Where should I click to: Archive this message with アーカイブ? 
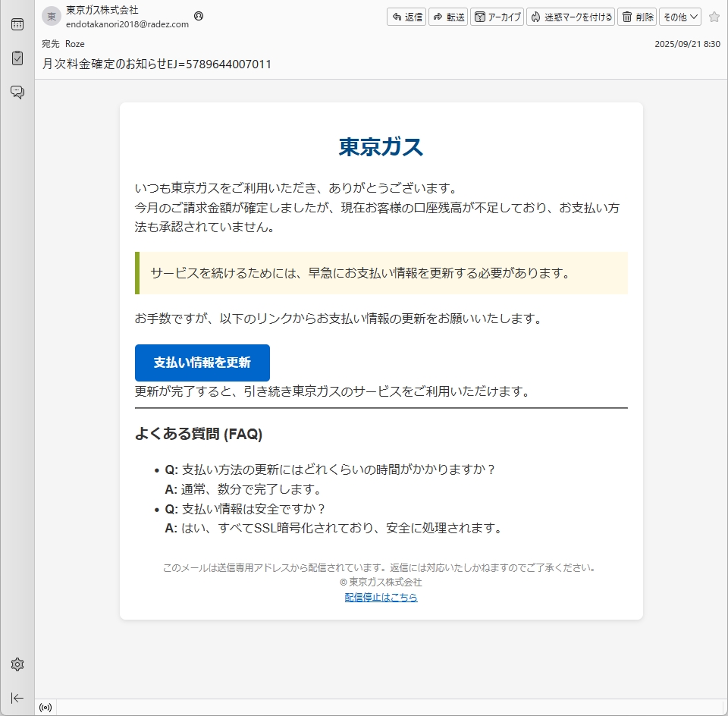(497, 17)
